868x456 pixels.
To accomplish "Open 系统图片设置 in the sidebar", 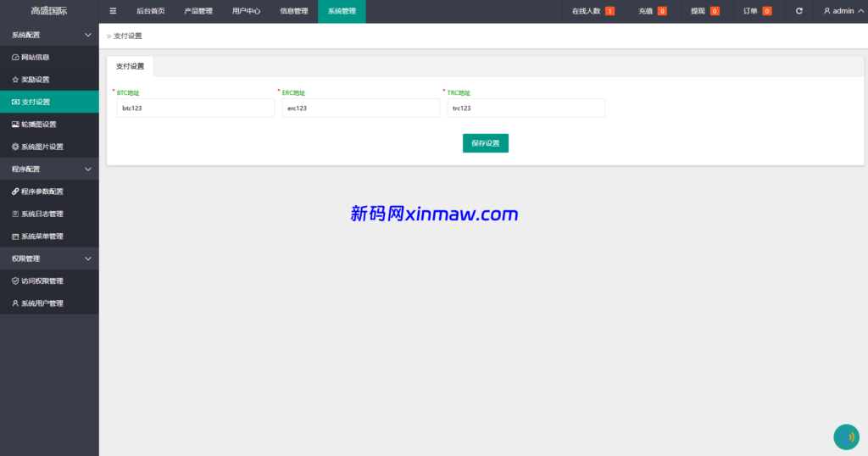I will (x=49, y=147).
